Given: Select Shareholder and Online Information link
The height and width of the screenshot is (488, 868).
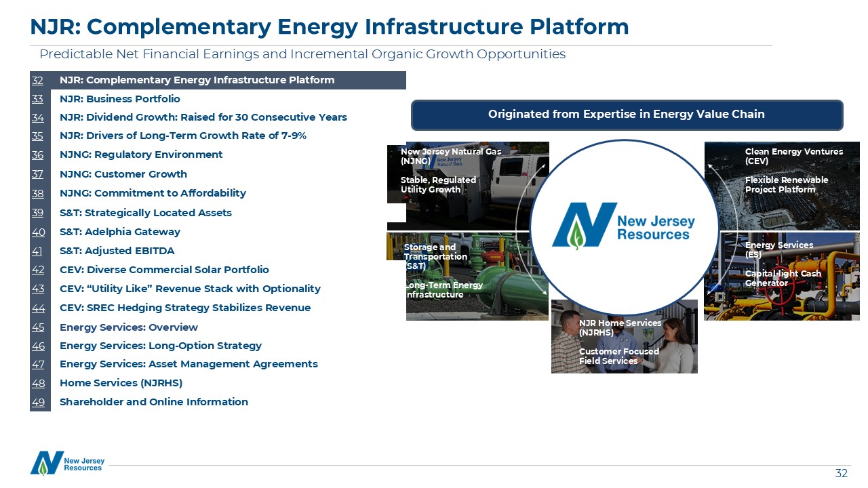Looking at the screenshot, I should (x=153, y=402).
